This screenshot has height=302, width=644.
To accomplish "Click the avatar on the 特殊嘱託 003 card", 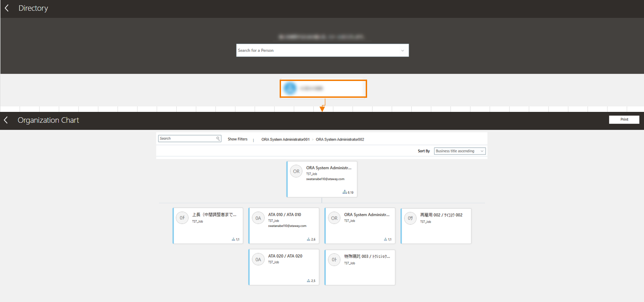I will (x=334, y=259).
